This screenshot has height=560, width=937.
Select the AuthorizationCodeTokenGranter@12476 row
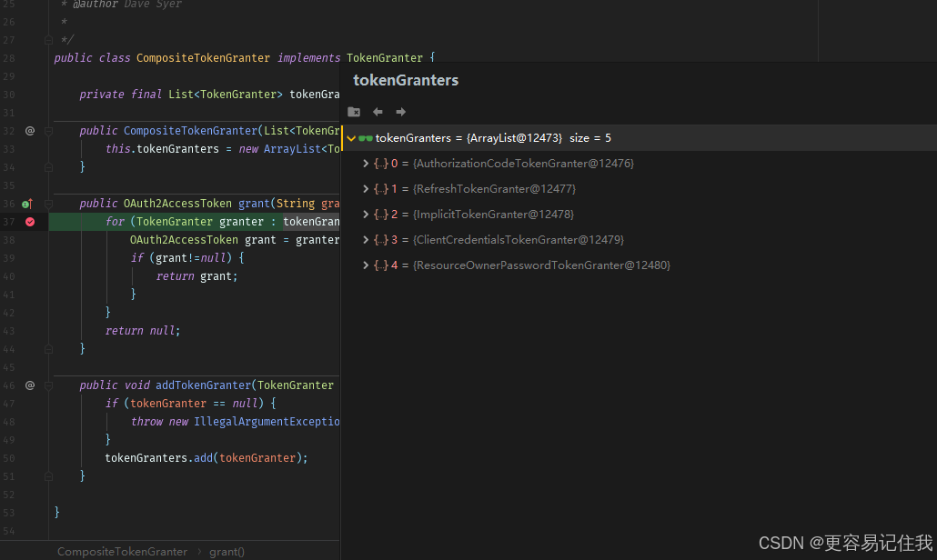tap(639, 163)
